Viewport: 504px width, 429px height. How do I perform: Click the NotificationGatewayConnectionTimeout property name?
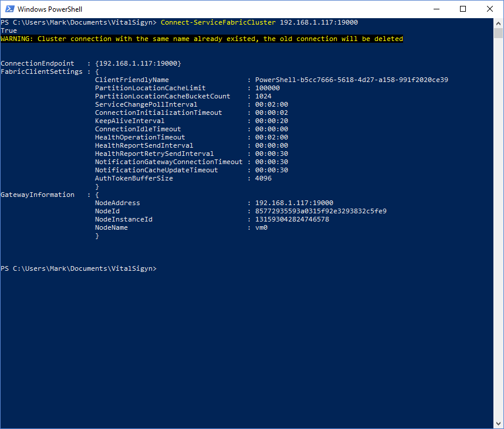169,162
